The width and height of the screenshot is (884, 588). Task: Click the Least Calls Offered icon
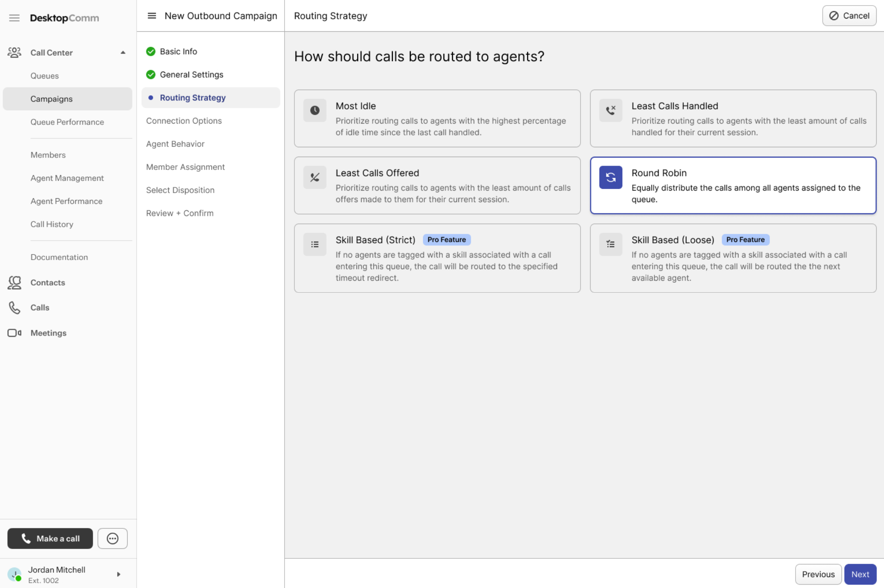coord(315,177)
